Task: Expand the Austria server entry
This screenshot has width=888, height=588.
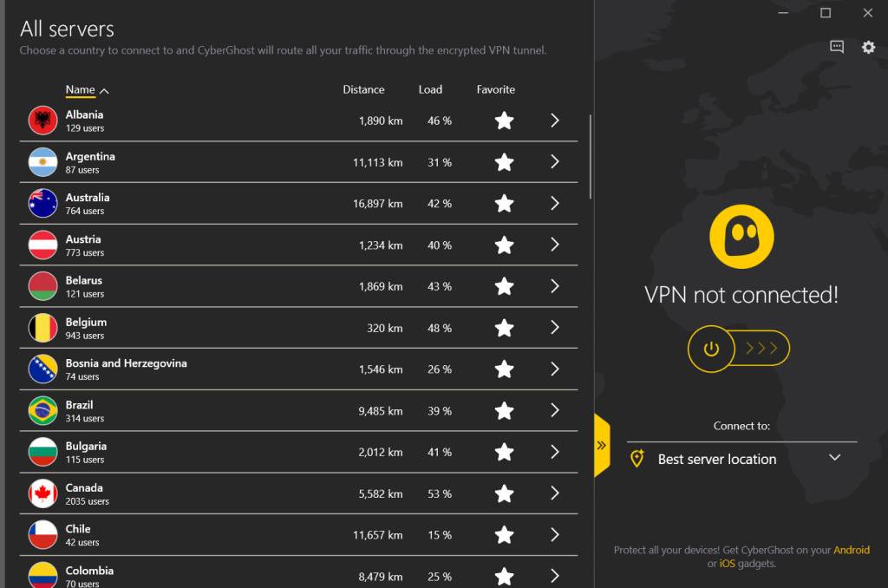Action: (x=555, y=245)
